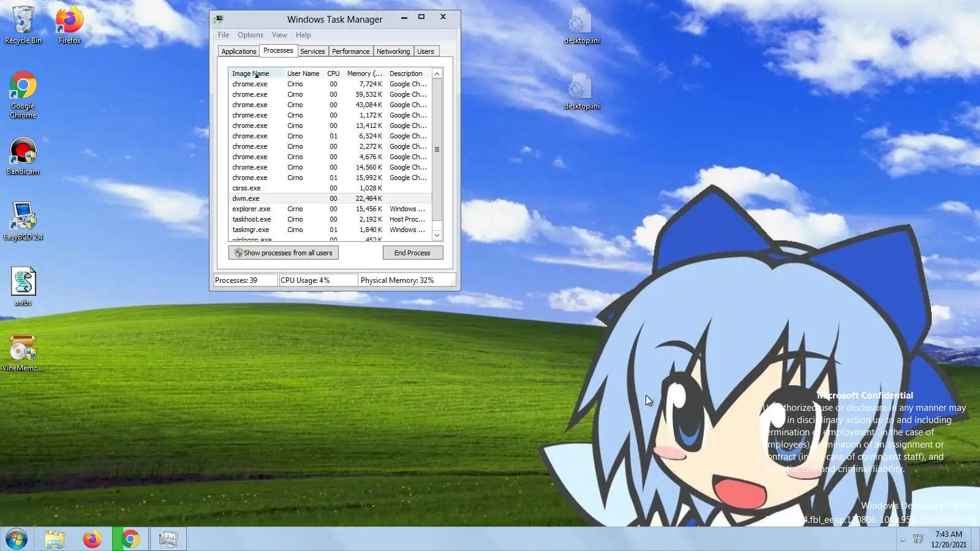Sort processes by the Memory column

click(x=364, y=73)
